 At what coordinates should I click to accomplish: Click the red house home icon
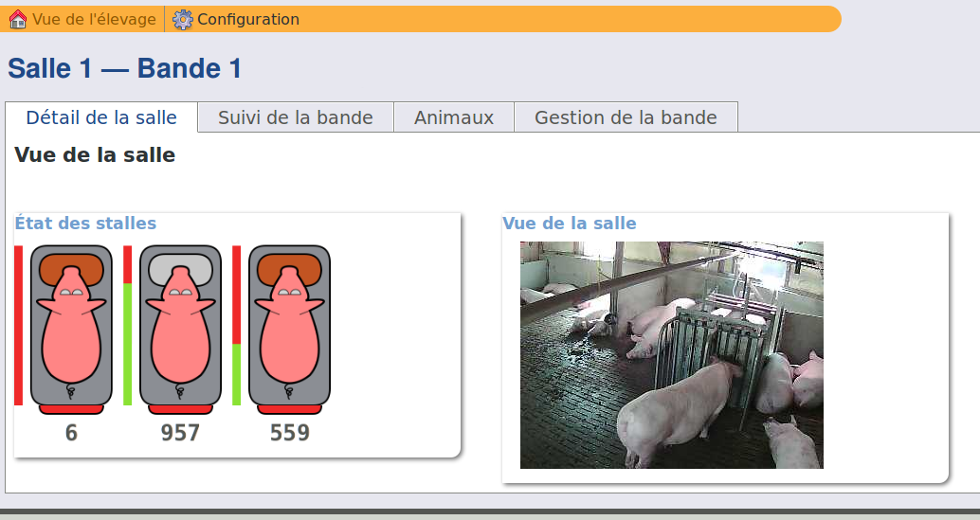click(x=18, y=19)
